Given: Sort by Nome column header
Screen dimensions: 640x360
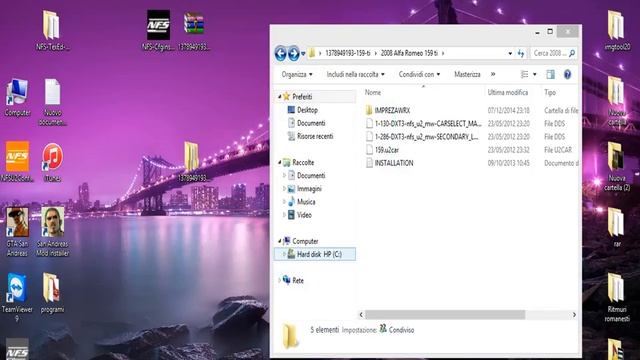Looking at the screenshot, I should point(373,93).
